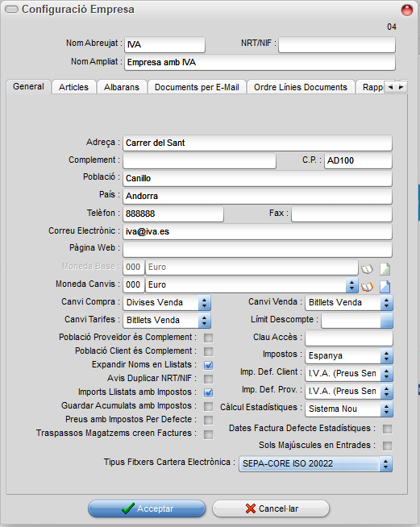
Task: Click the document icon beside Moneda Canvis
Action: pyautogui.click(x=385, y=286)
